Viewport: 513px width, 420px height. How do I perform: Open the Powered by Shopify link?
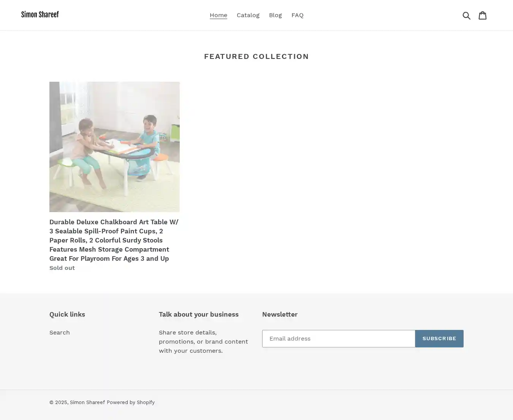131,402
